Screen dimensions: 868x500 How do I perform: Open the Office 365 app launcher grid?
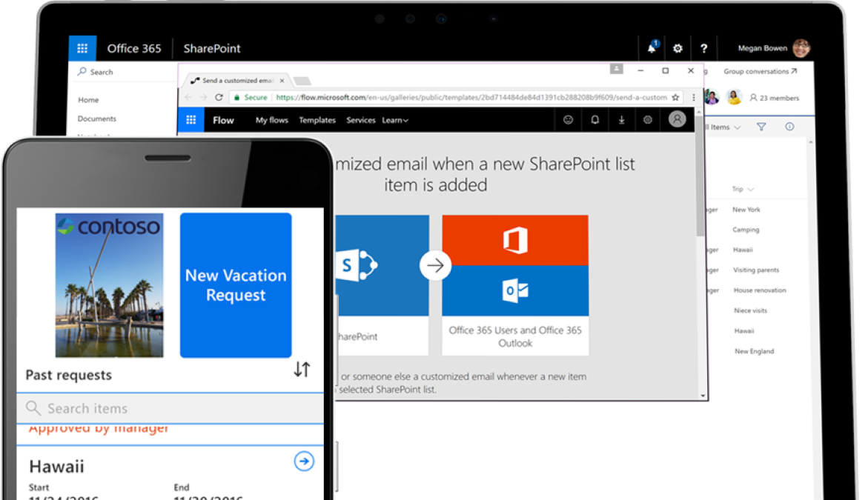[82, 47]
